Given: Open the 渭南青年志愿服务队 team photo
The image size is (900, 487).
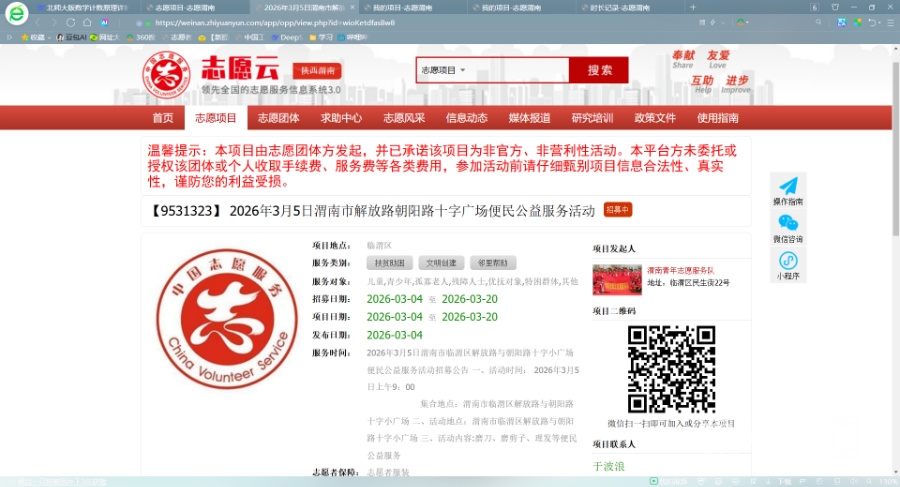Looking at the screenshot, I should coord(617,280).
